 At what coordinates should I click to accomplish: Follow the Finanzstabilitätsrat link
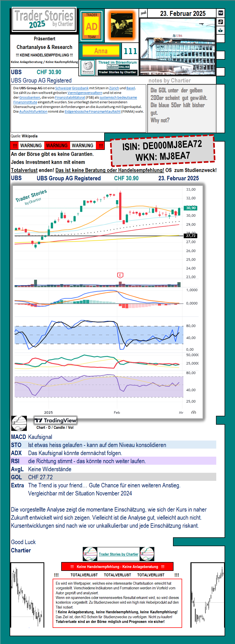click(x=70, y=98)
